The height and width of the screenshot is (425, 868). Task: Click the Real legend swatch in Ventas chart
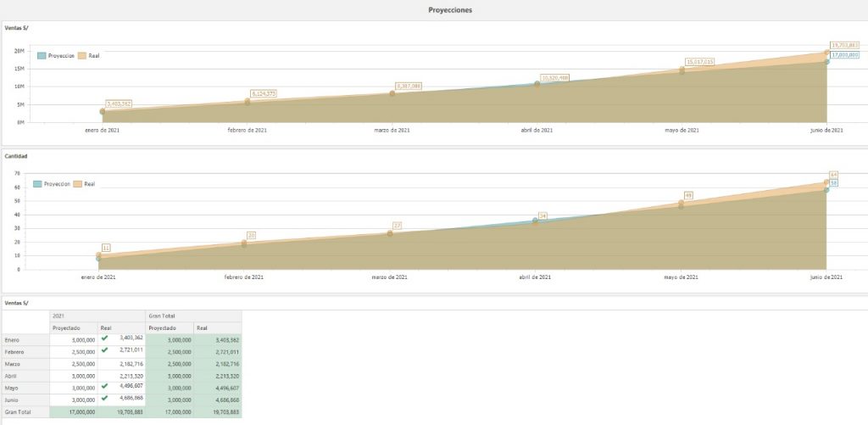pyautogui.click(x=82, y=55)
